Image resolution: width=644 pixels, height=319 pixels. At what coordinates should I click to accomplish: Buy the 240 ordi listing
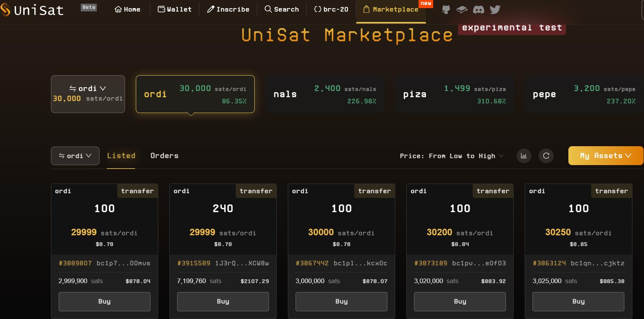click(223, 302)
